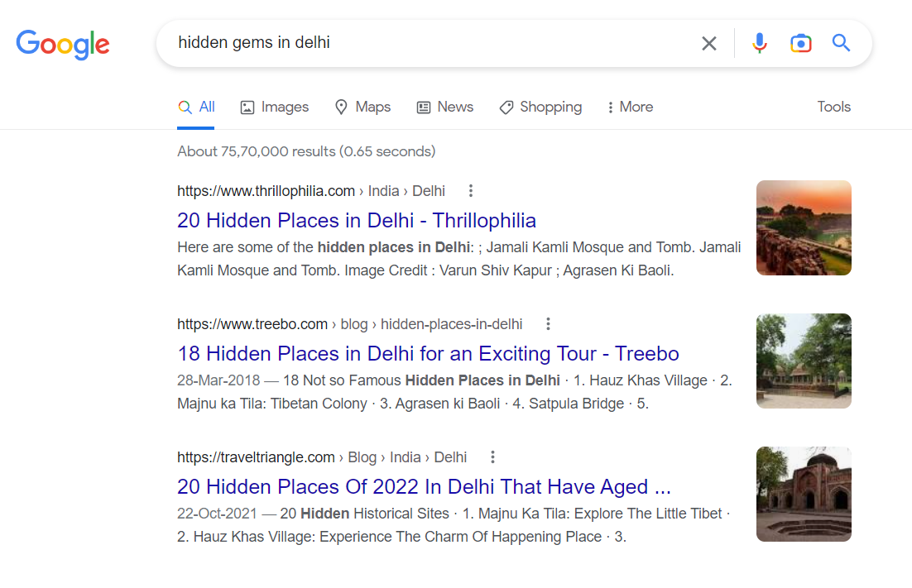Open "20 Hidden Places in Delhi - Thrillophilia"
Screen dimensions: 912x588
(x=357, y=221)
